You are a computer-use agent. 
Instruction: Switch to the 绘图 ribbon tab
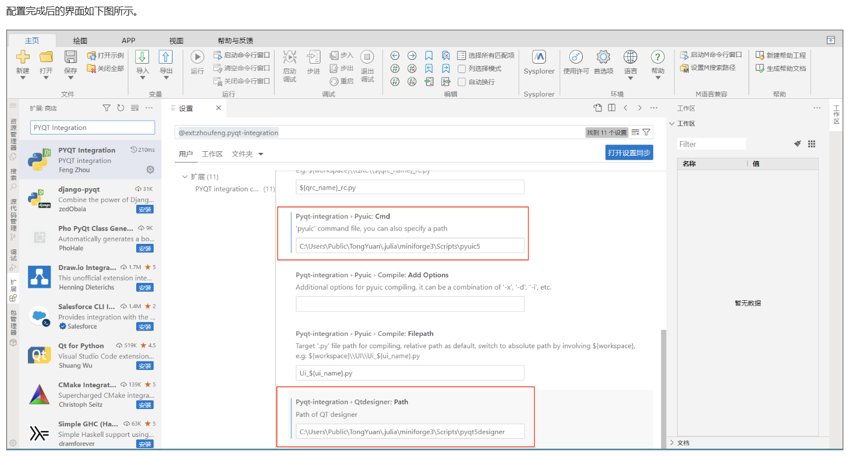[x=80, y=40]
